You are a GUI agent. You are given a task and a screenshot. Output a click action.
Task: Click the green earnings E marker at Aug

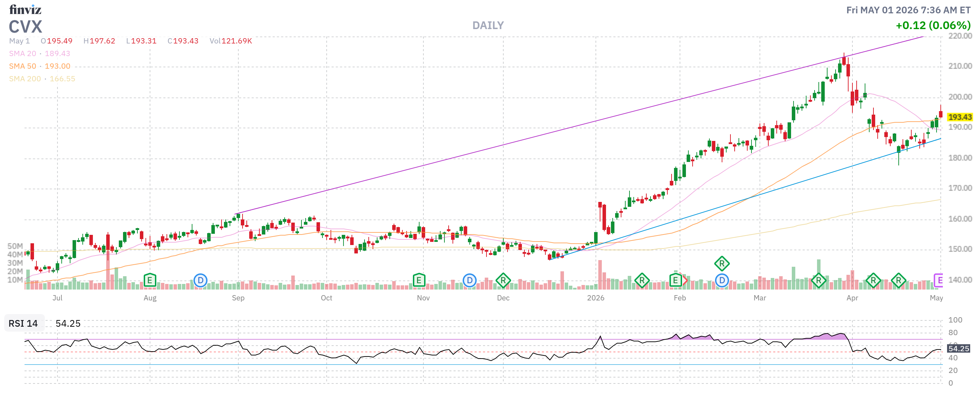coord(150,280)
